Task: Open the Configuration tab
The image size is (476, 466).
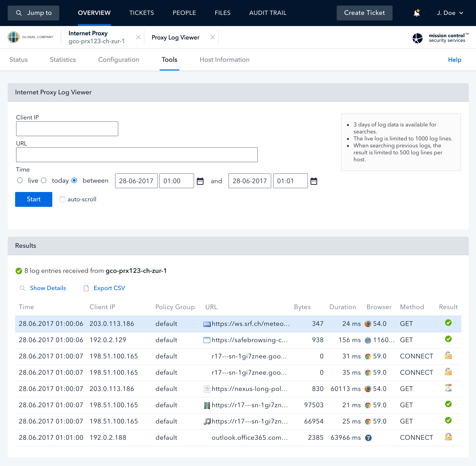Action: (x=119, y=60)
